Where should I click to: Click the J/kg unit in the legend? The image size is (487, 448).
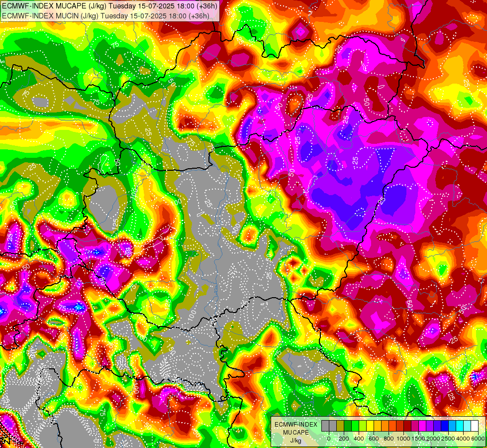point(295,441)
